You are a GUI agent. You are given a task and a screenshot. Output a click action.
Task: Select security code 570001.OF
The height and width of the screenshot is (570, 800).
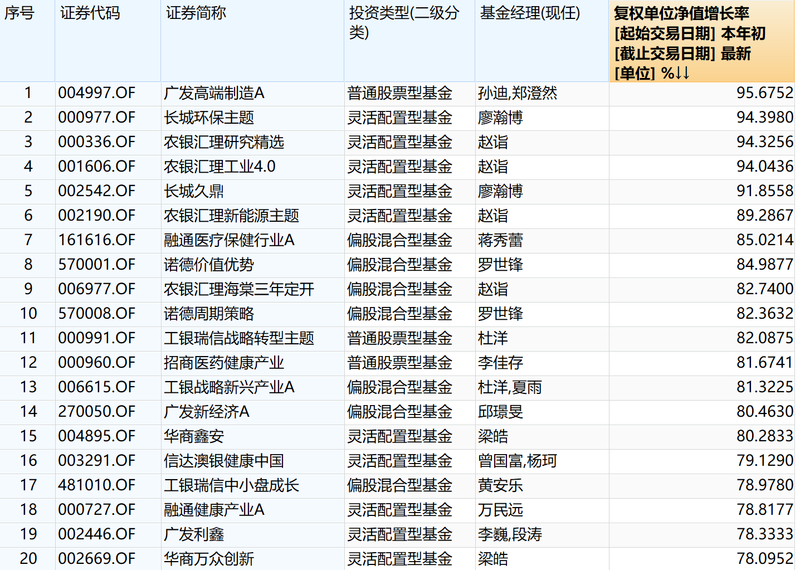tap(96, 265)
